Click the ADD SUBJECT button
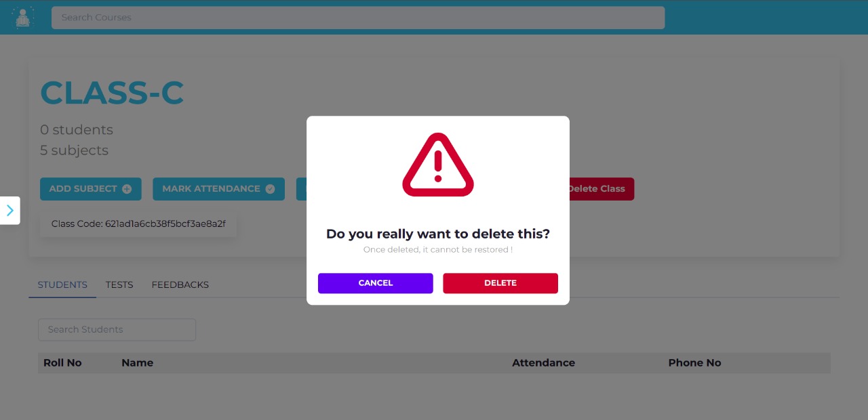The height and width of the screenshot is (420, 868). coord(91,189)
